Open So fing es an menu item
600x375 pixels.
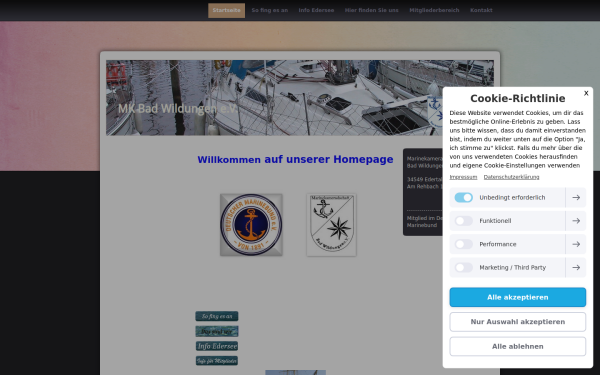point(270,10)
